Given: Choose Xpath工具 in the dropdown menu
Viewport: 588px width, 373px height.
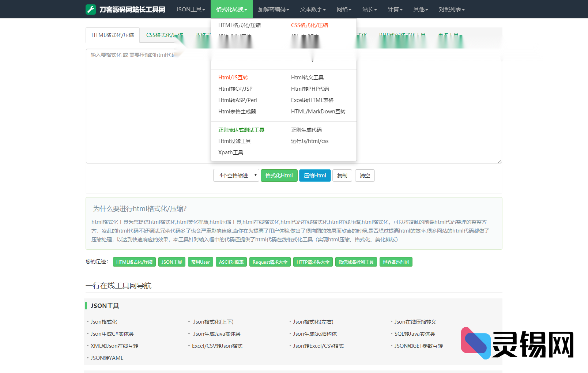Looking at the screenshot, I should 230,152.
